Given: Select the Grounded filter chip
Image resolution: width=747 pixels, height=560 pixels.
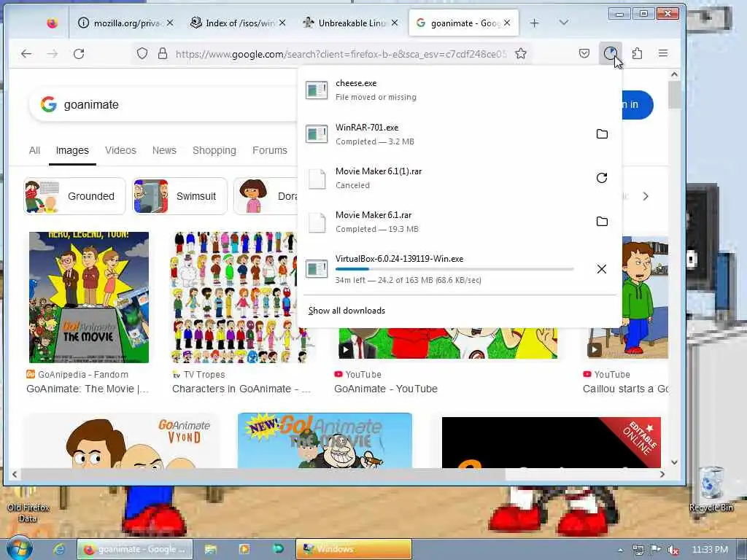Looking at the screenshot, I should pos(75,196).
